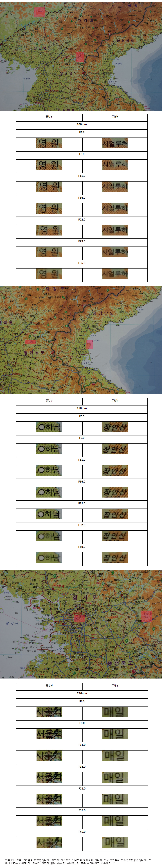Click the '중앙부' header in the 100mm table
This screenshot has width=162, height=868.
point(49,117)
